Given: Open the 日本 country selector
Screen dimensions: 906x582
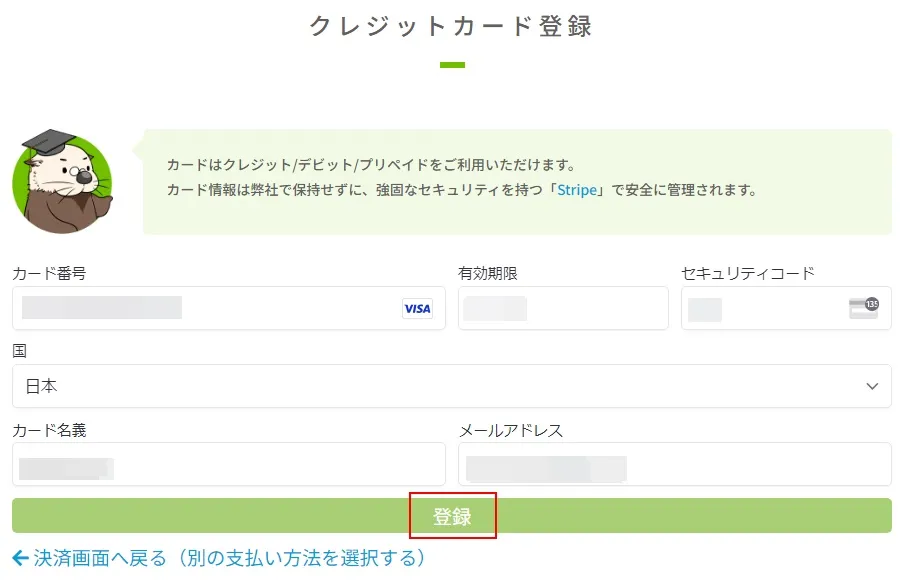Looking at the screenshot, I should pos(452,386).
